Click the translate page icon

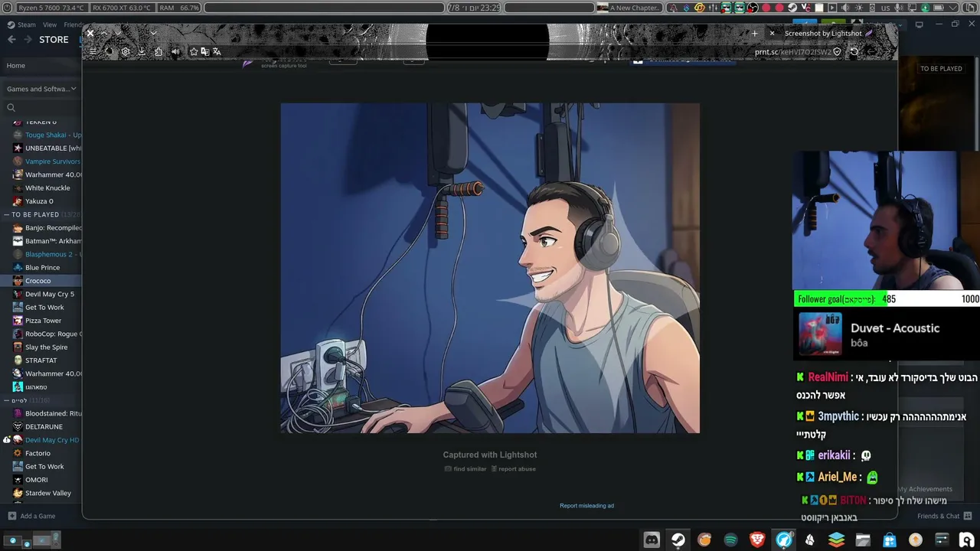[217, 52]
